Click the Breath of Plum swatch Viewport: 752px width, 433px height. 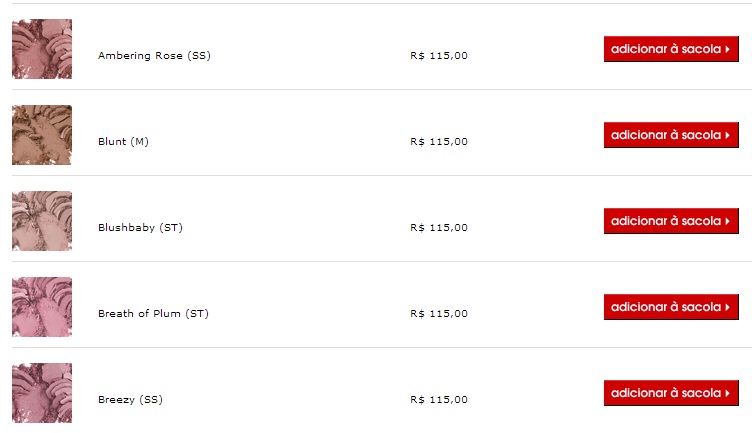tap(42, 307)
